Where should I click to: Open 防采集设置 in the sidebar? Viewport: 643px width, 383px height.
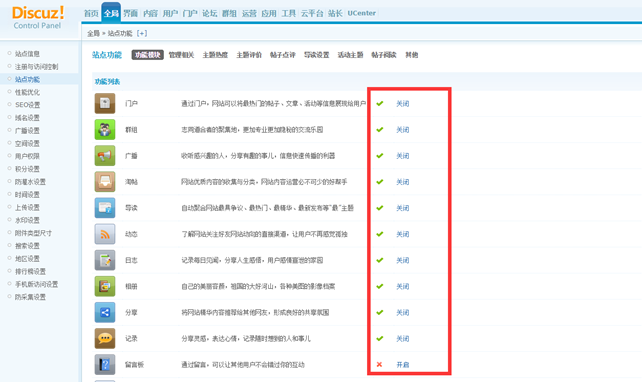coord(30,297)
